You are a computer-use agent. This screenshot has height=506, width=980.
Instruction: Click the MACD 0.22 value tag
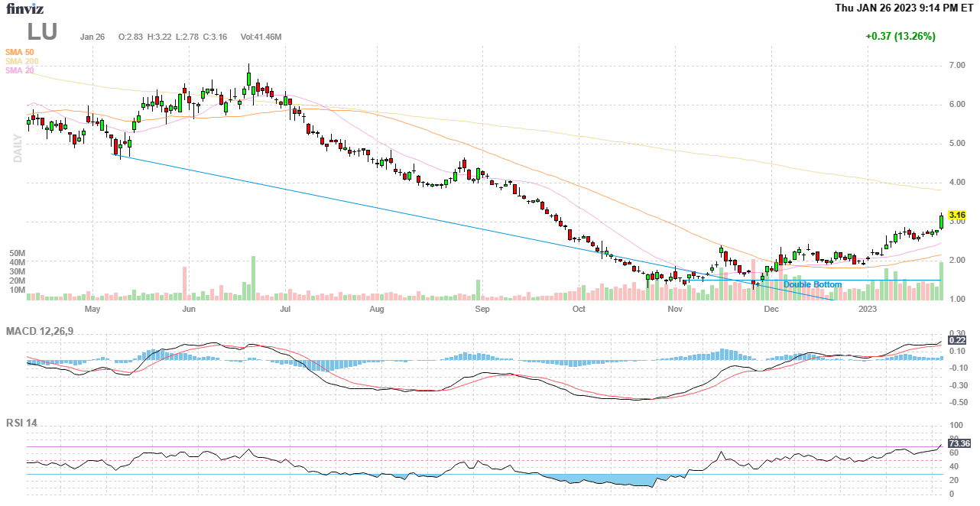[x=957, y=339]
